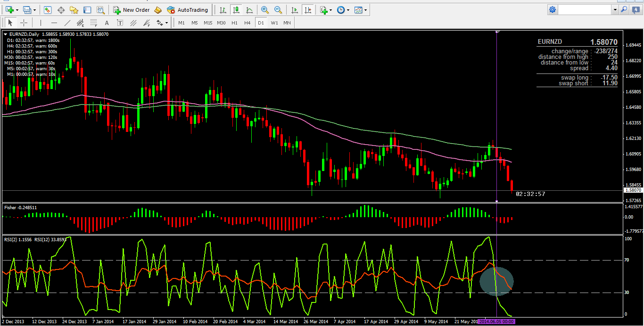Switch to the W1 timeframe
644x326 pixels.
coord(274,23)
